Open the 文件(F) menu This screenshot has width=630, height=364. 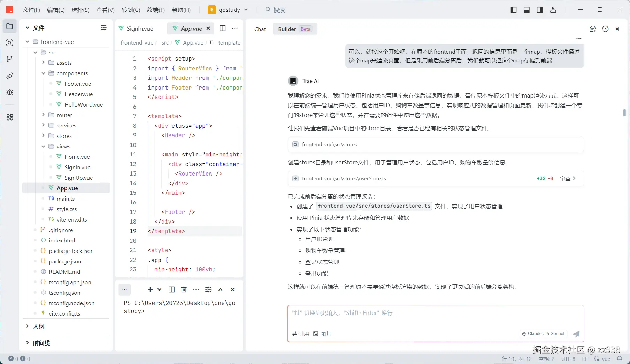[31, 10]
